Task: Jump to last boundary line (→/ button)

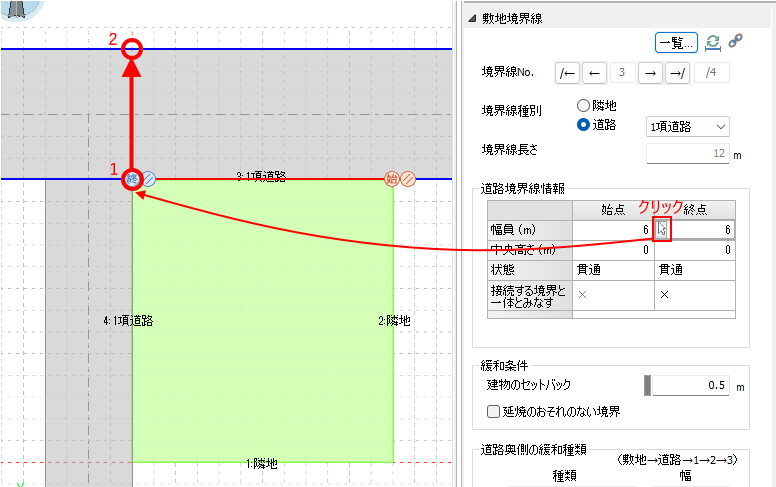Action: pos(677,72)
